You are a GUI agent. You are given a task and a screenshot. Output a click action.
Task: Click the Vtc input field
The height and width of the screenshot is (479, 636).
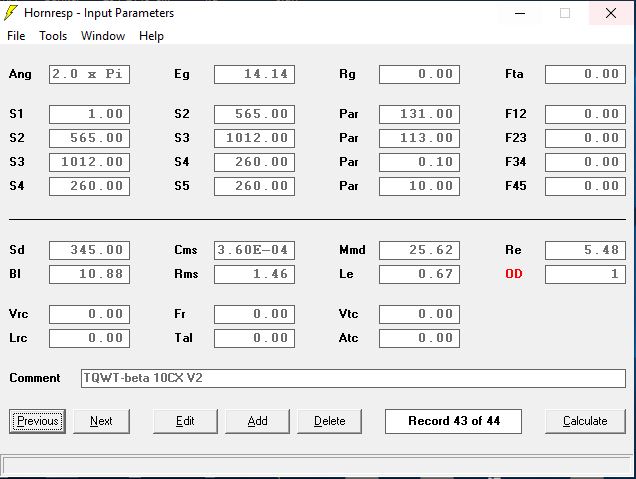coord(419,314)
